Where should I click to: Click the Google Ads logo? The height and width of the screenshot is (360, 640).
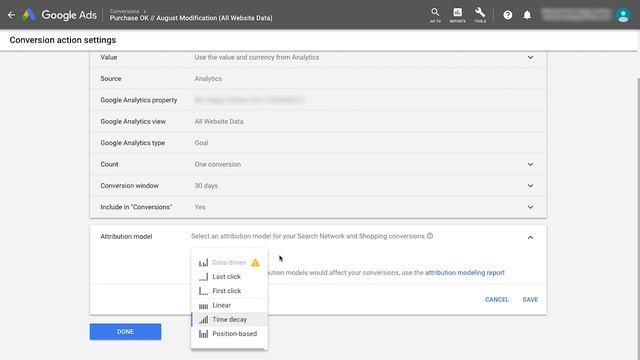pyautogui.click(x=60, y=15)
